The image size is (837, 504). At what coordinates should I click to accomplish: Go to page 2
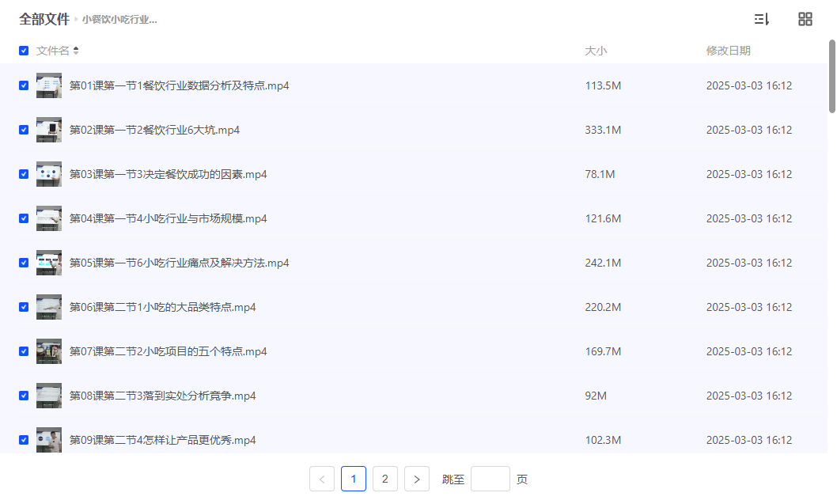click(384, 478)
